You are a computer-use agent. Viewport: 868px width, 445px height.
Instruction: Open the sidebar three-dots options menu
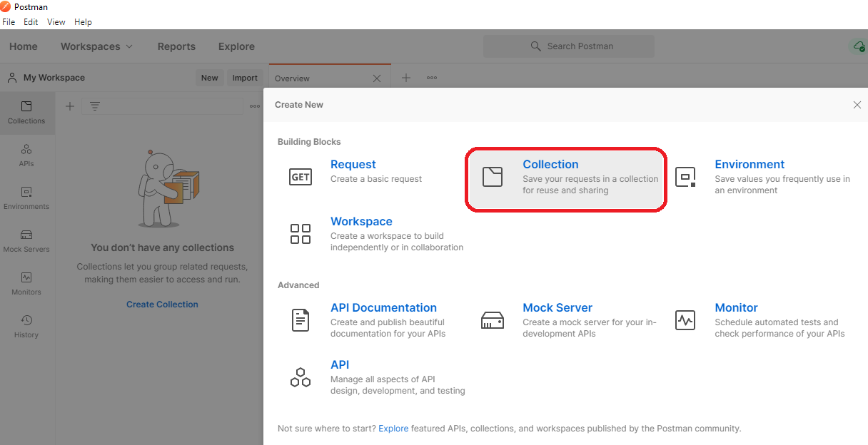pos(255,106)
